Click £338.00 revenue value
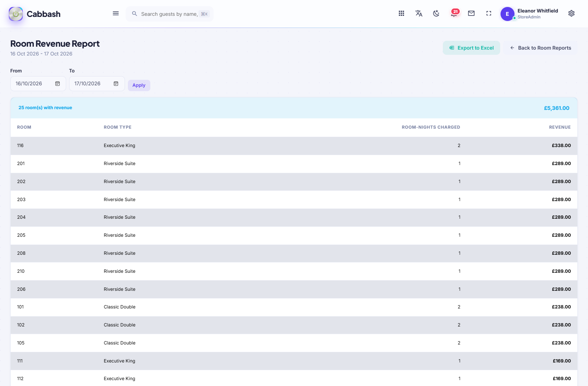The height and width of the screenshot is (386, 588). (561, 146)
